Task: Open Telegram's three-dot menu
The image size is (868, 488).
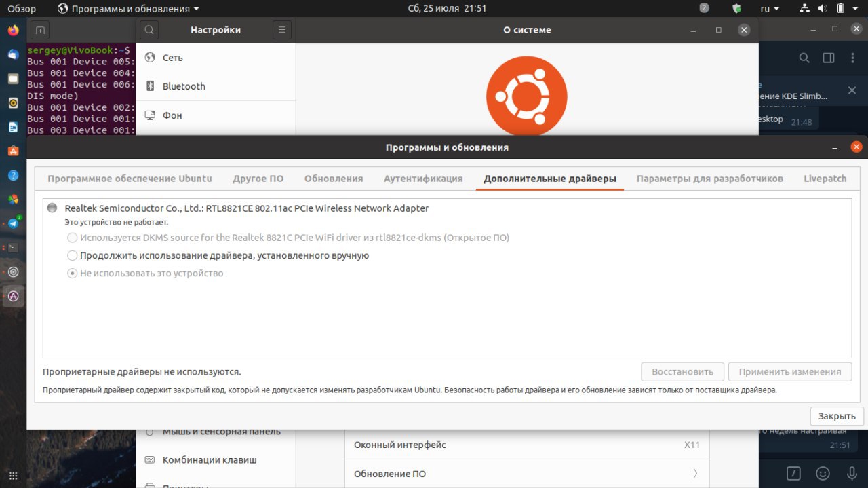Action: [x=852, y=58]
